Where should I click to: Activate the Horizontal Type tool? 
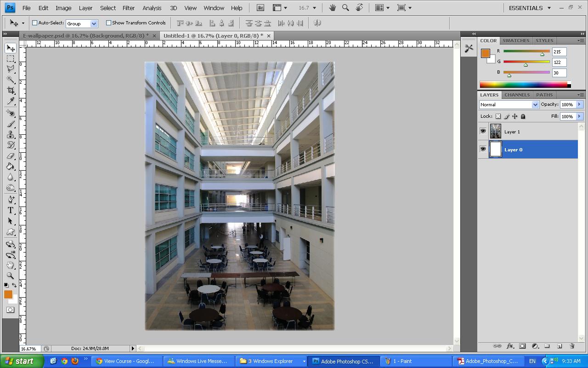tap(10, 210)
